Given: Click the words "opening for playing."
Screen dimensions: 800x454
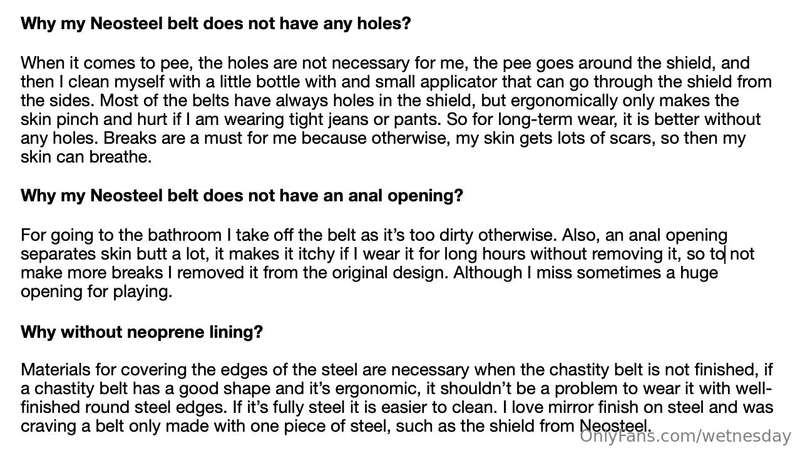Looking at the screenshot, I should click(96, 292).
